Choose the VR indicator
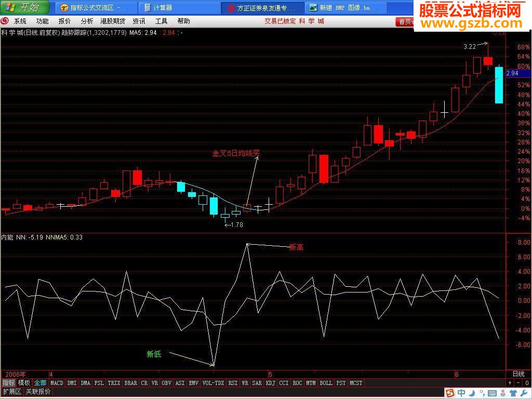The height and width of the screenshot is (399, 532). pyautogui.click(x=155, y=383)
